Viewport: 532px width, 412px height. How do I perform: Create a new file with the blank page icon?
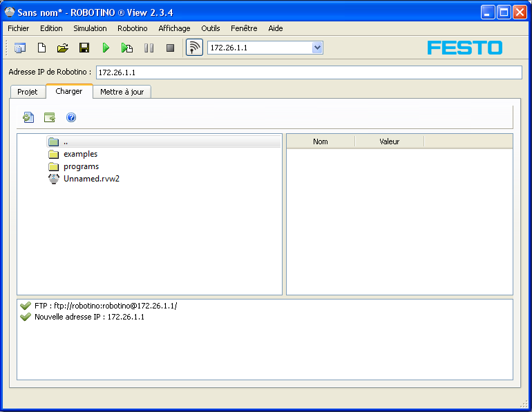[41, 48]
